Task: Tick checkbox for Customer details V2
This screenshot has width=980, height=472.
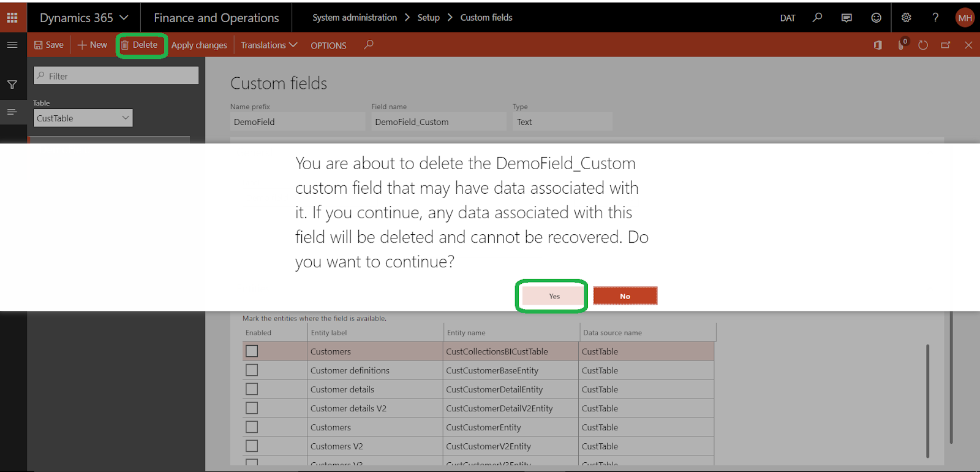Action: pos(252,408)
